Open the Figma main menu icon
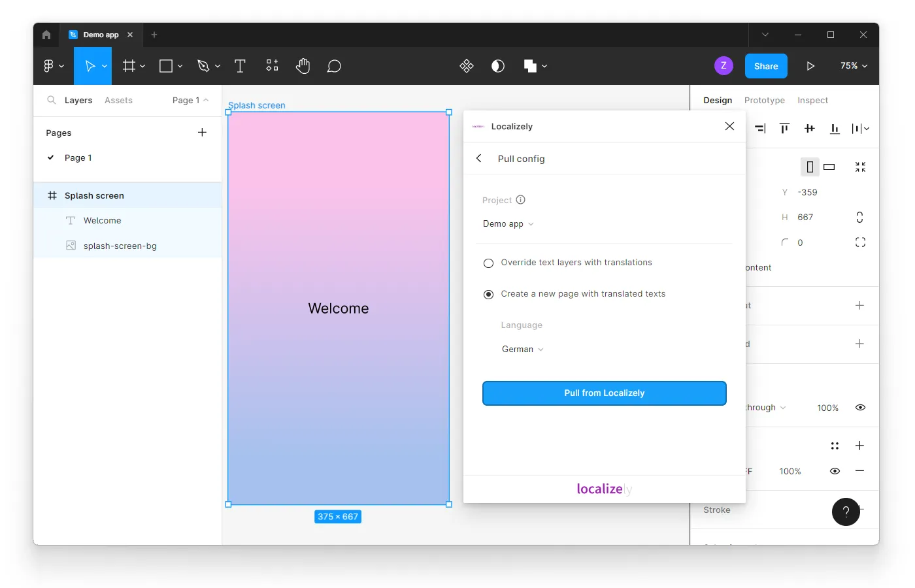This screenshot has height=588, width=915. click(x=48, y=66)
